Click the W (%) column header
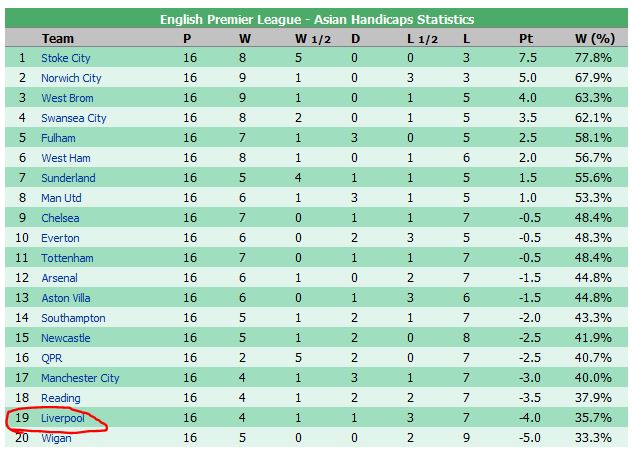The image size is (634, 454). (595, 39)
